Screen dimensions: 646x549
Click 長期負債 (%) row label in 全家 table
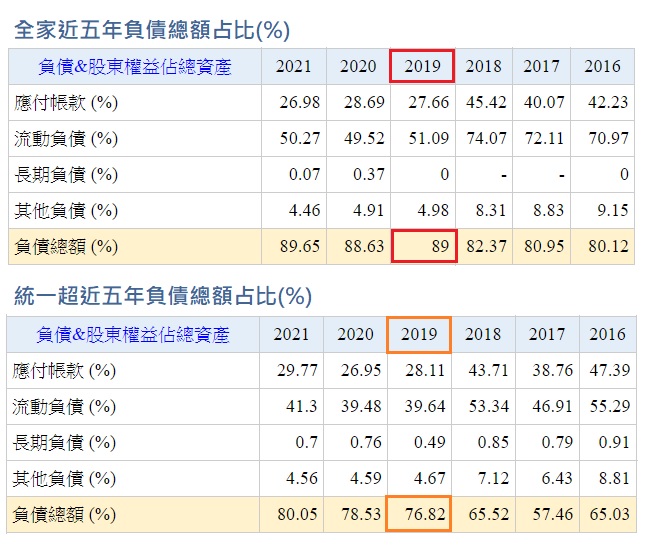point(66,175)
